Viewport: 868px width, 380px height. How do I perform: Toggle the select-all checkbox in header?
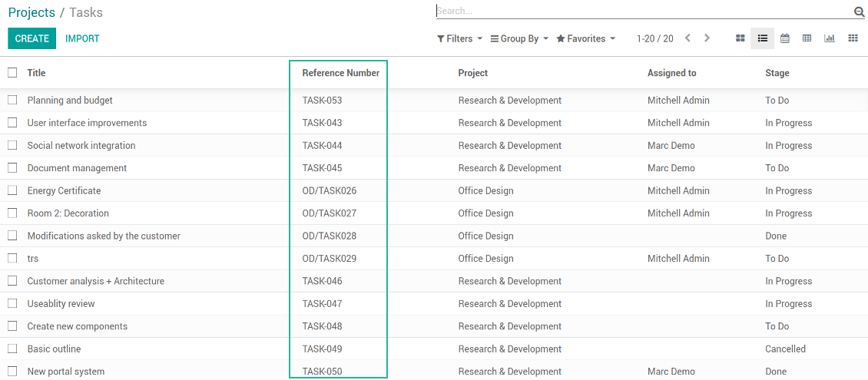point(12,73)
